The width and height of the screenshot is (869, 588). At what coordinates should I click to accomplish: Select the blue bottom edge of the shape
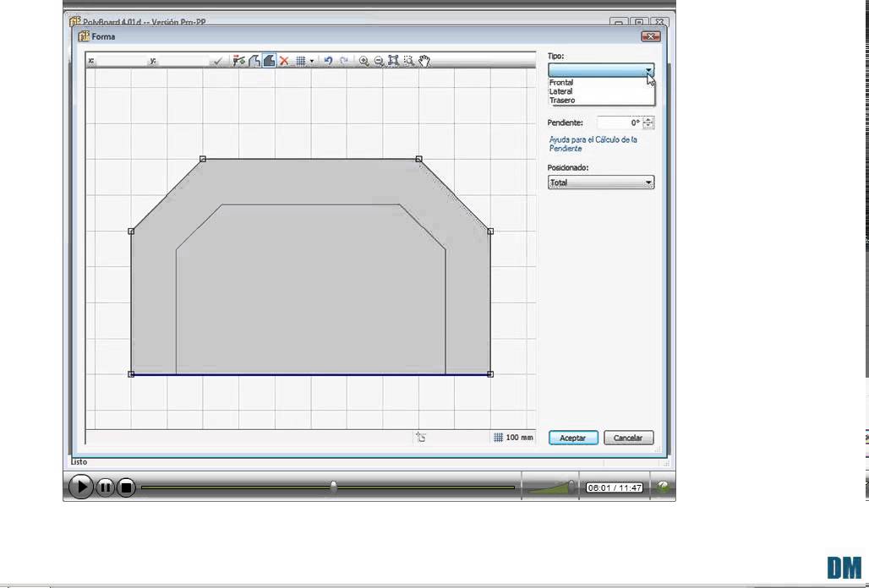tap(310, 375)
